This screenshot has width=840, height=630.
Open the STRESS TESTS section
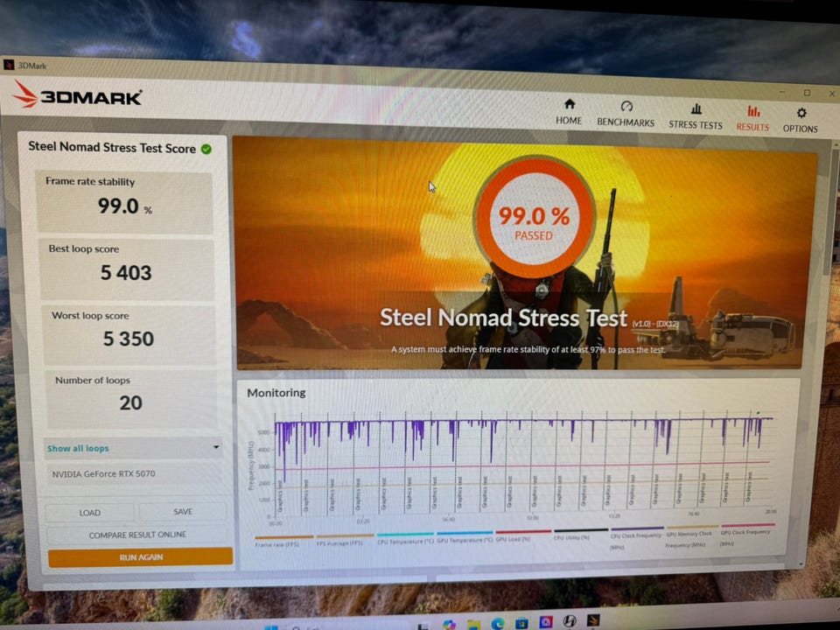[x=696, y=116]
